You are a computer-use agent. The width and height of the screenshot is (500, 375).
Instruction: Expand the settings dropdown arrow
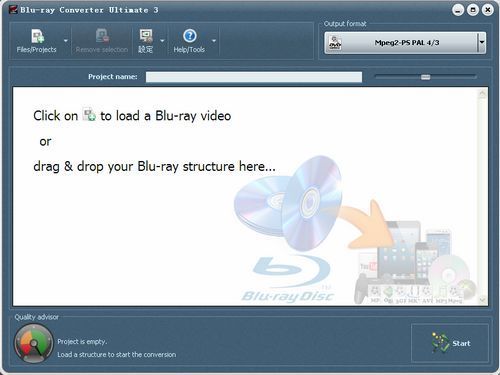162,41
